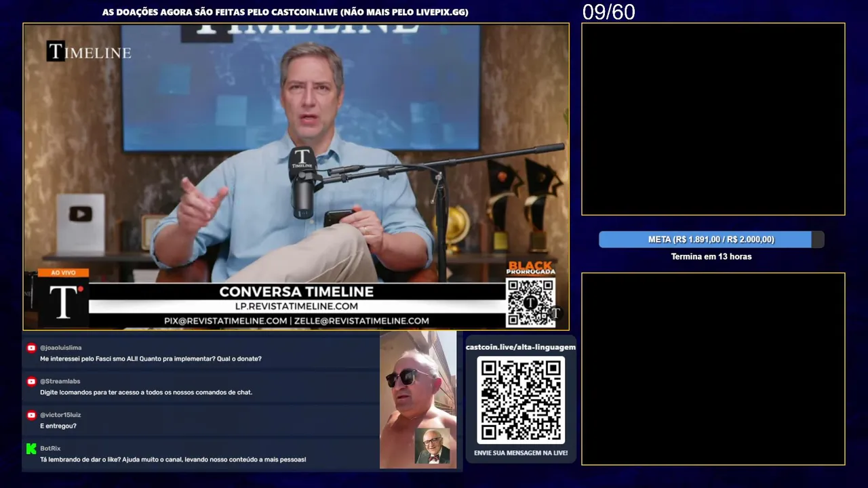Click the sunglasses man webcam thumbnail

[418, 400]
